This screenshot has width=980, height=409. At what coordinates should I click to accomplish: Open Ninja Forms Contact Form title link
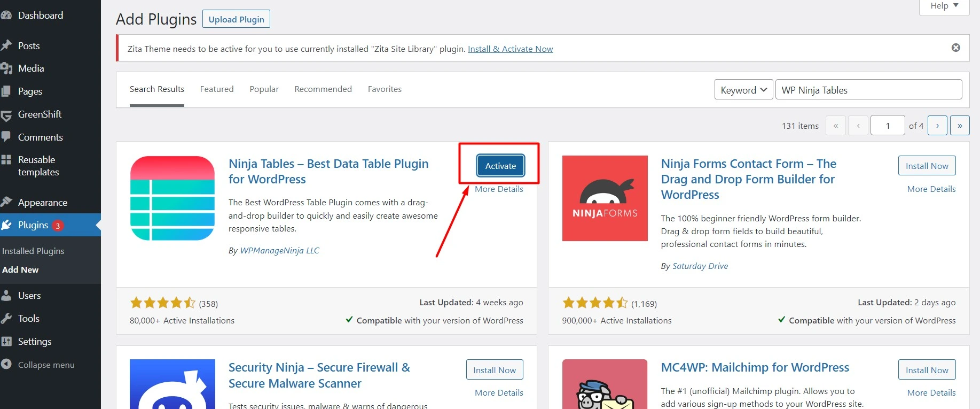749,179
